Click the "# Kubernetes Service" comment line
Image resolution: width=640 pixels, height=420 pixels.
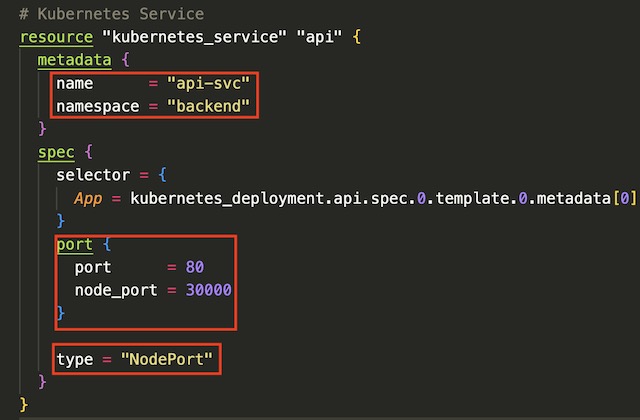point(111,14)
